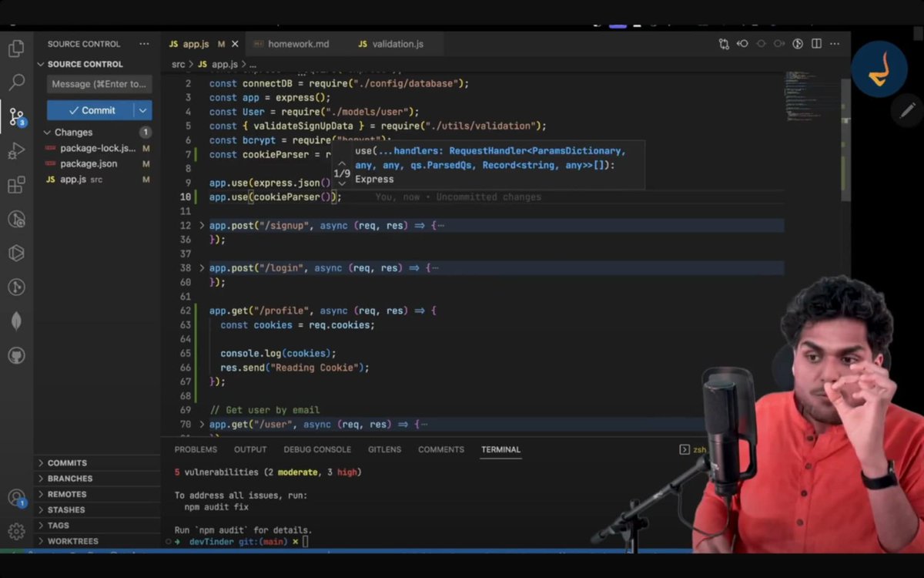
Task: Open the GitLens panel tab
Action: tap(385, 449)
